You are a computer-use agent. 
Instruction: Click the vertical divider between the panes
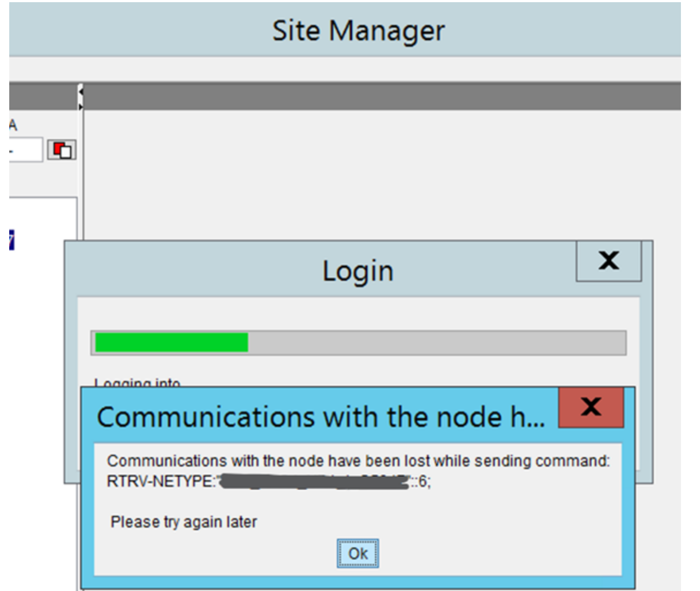(x=82, y=174)
